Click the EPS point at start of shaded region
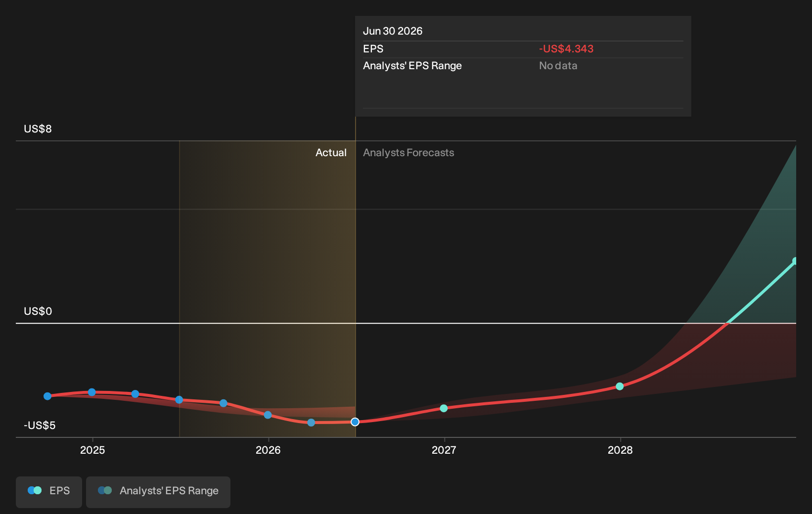Viewport: 812px width, 514px height. pyautogui.click(x=179, y=399)
